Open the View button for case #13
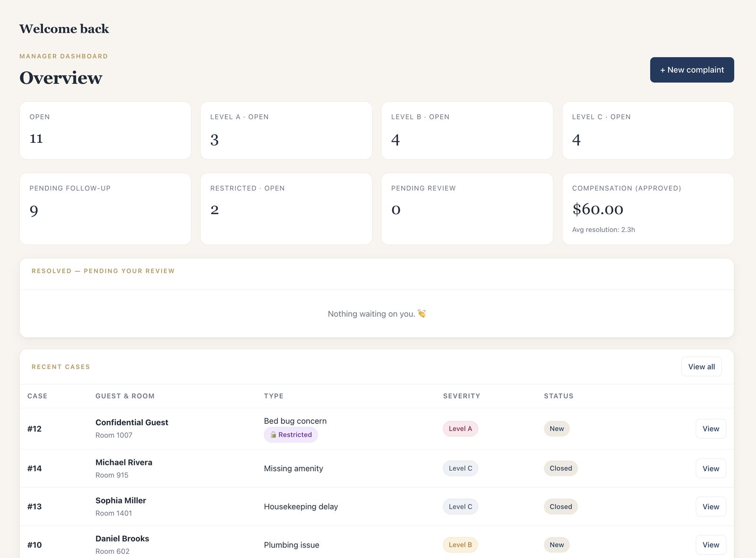 [711, 506]
